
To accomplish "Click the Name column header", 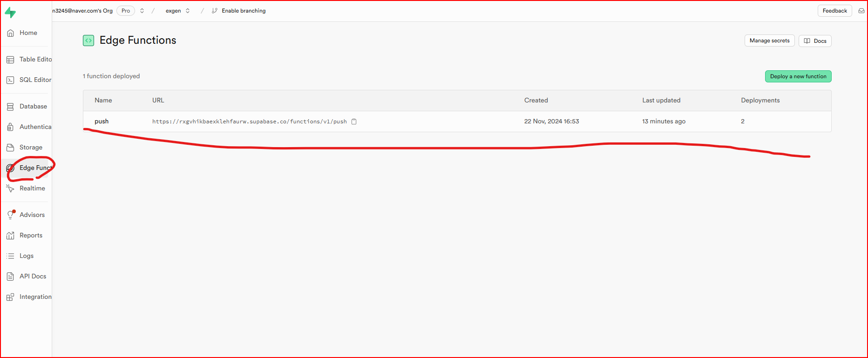I will click(103, 101).
